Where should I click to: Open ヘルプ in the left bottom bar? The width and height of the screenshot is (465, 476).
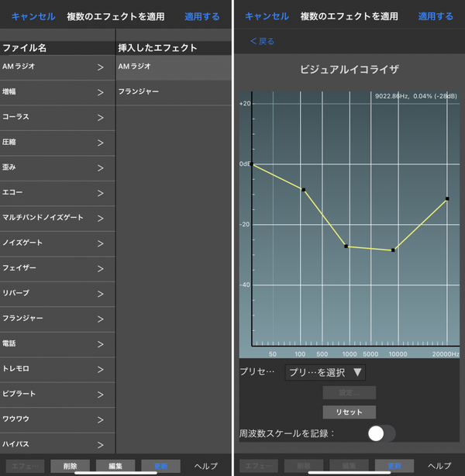pyautogui.click(x=206, y=466)
